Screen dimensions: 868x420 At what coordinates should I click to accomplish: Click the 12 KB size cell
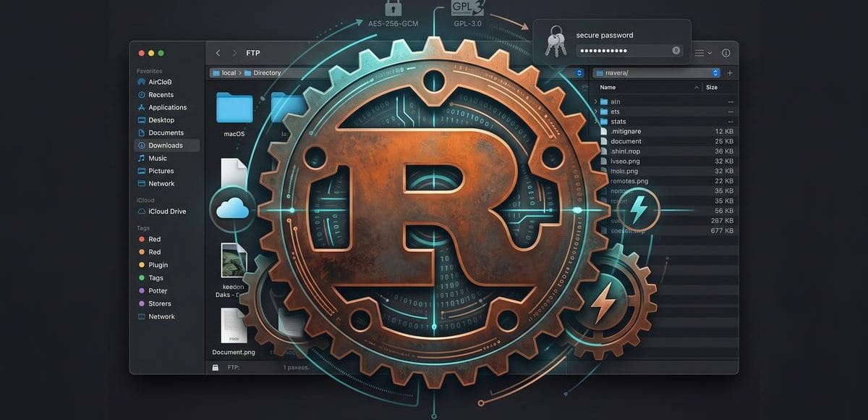[724, 131]
